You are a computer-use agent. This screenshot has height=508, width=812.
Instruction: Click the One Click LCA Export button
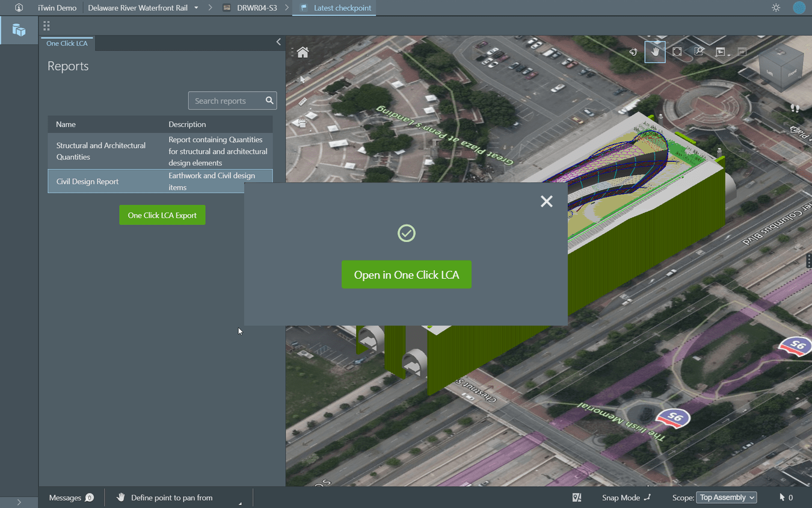[162, 214]
